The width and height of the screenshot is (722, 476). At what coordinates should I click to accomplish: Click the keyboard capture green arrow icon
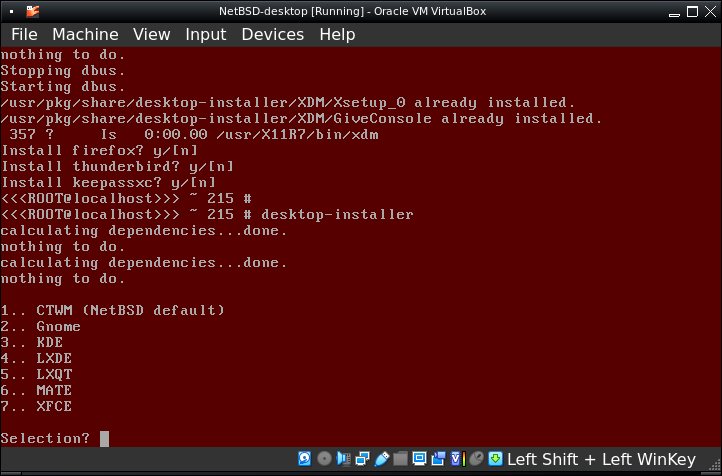[495, 459]
